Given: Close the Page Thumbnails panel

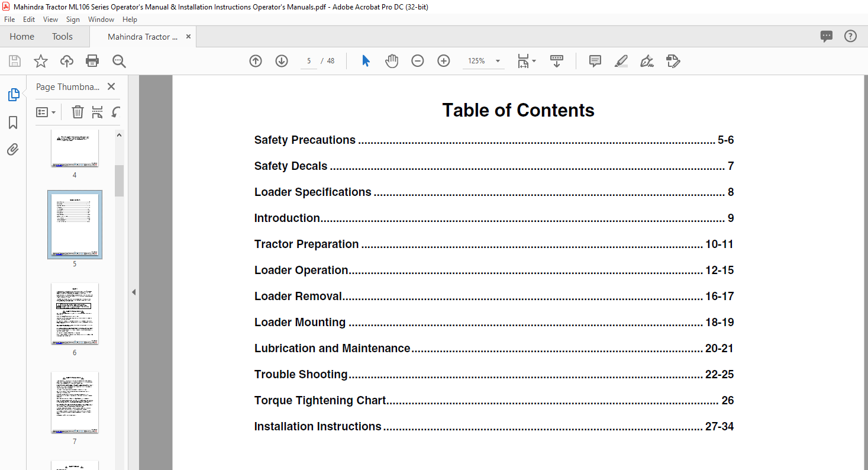Looking at the screenshot, I should tap(111, 86).
